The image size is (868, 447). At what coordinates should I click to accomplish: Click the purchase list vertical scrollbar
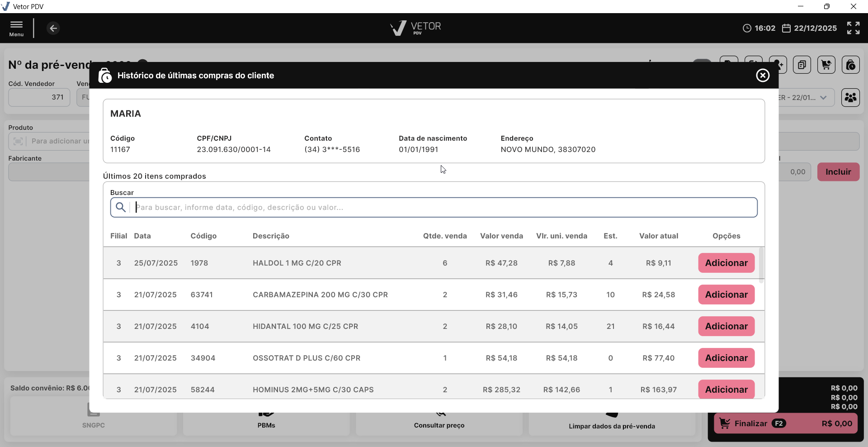(x=761, y=265)
